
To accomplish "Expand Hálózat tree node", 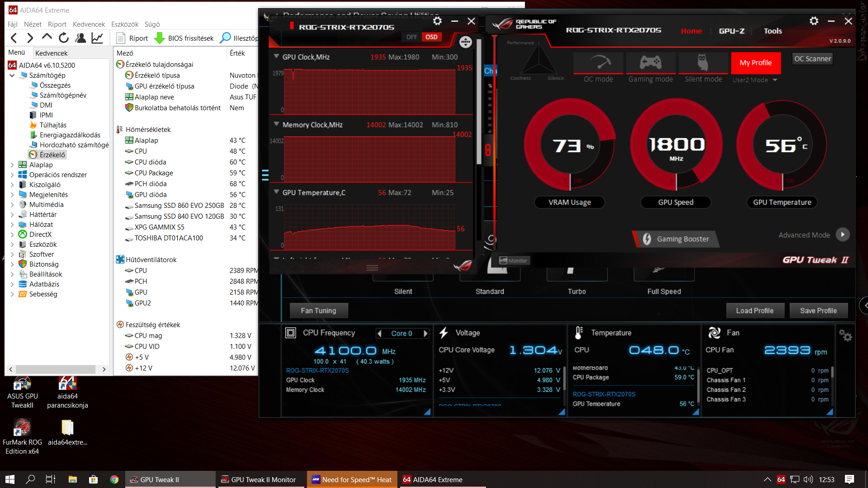I will (12, 225).
